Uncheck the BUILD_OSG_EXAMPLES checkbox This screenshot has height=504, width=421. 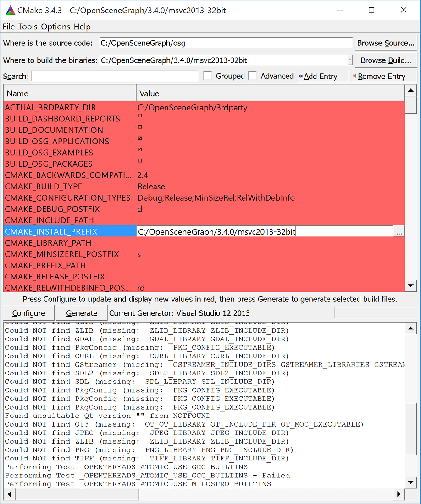pos(140,149)
